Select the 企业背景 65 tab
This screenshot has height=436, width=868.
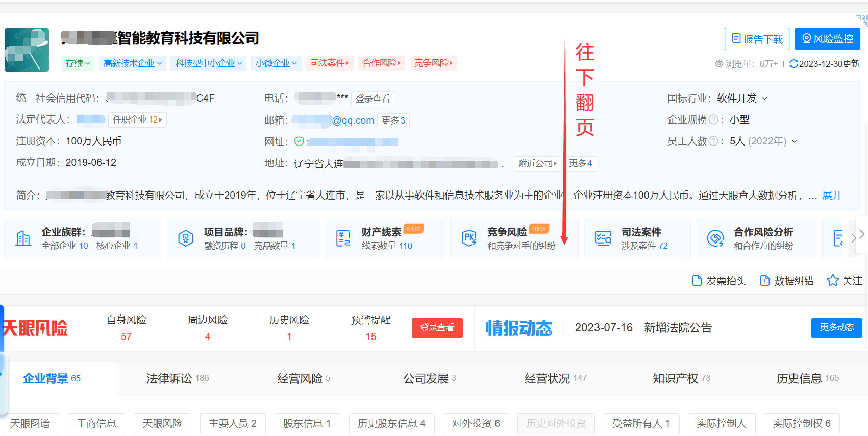click(x=52, y=378)
